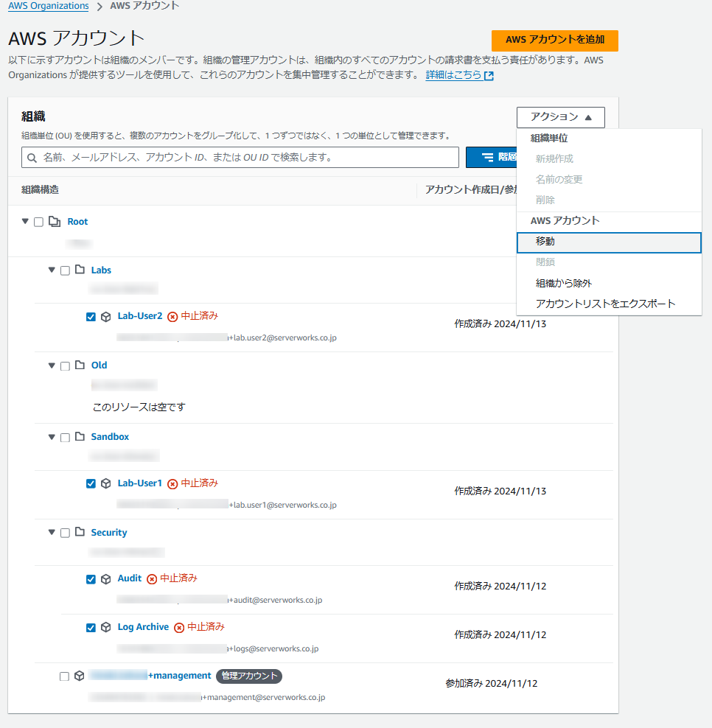712x728 pixels.
Task: Check the Old OU checkbox
Action: click(65, 366)
